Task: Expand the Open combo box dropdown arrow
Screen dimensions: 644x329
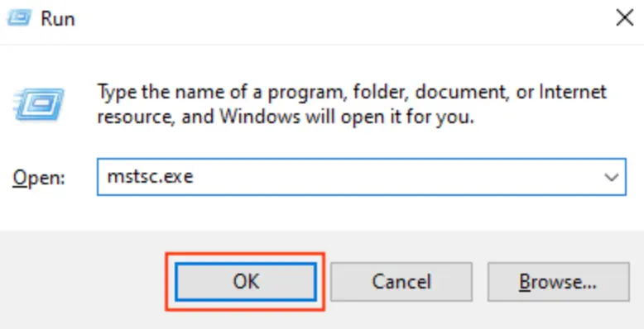Action: (611, 177)
